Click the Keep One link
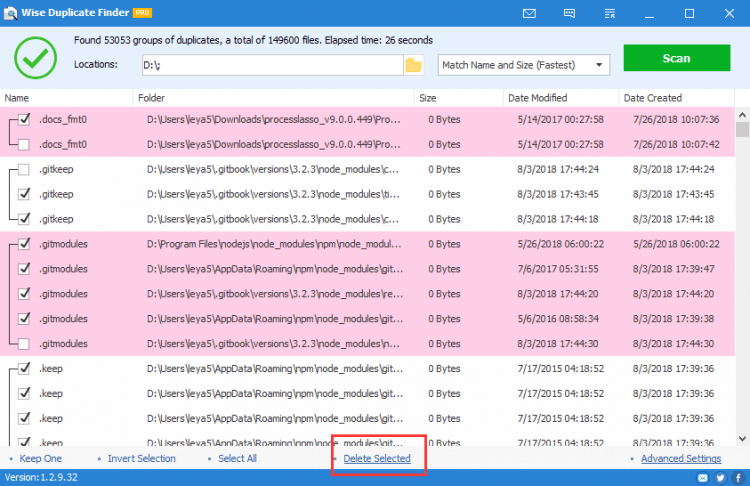Image resolution: width=750 pixels, height=486 pixels. (41, 459)
